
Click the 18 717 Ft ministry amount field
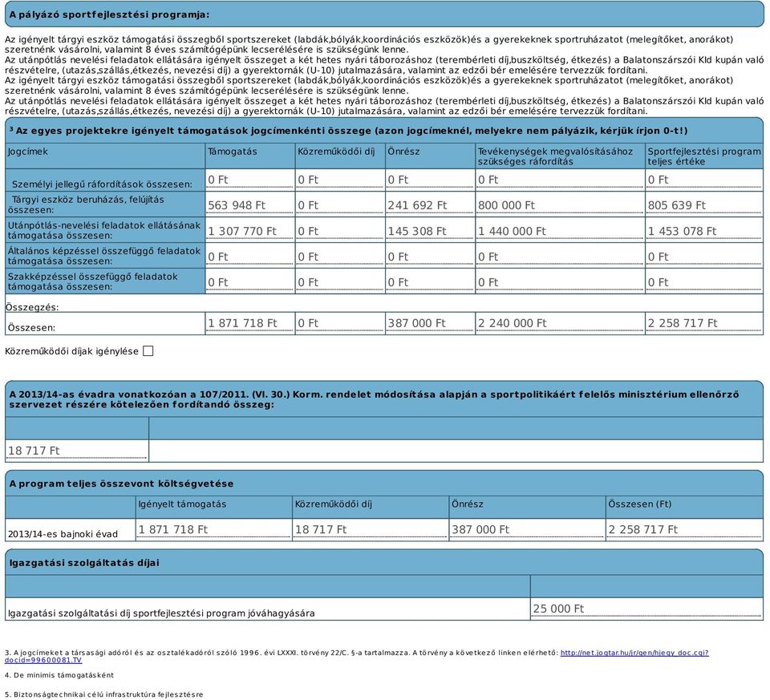pyautogui.click(x=77, y=451)
